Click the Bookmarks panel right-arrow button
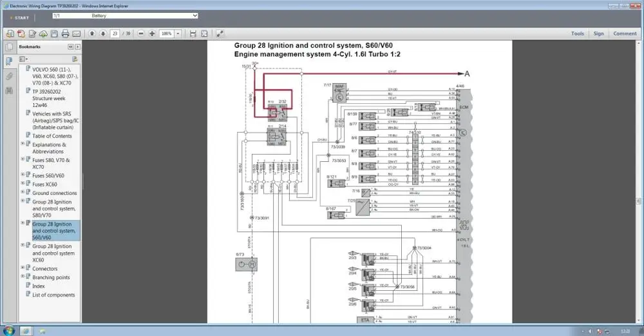 click(x=77, y=47)
